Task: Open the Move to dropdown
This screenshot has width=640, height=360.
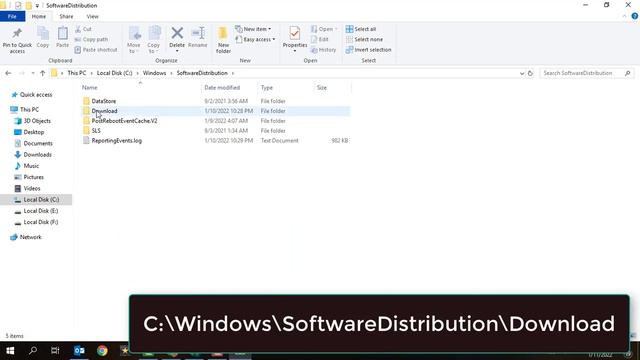Action: pos(134,40)
